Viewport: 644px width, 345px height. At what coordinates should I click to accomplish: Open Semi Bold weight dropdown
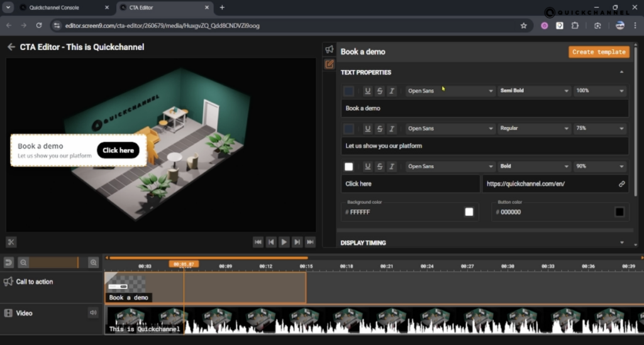[534, 90]
